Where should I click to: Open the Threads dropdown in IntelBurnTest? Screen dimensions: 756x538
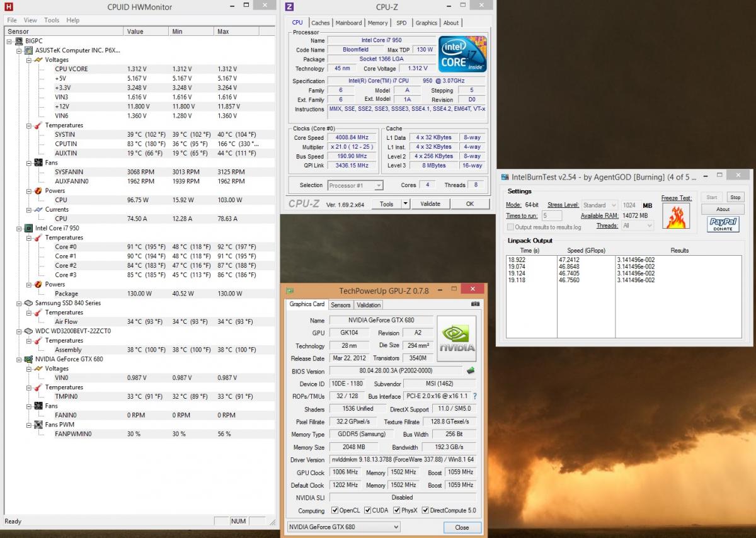[x=637, y=226]
